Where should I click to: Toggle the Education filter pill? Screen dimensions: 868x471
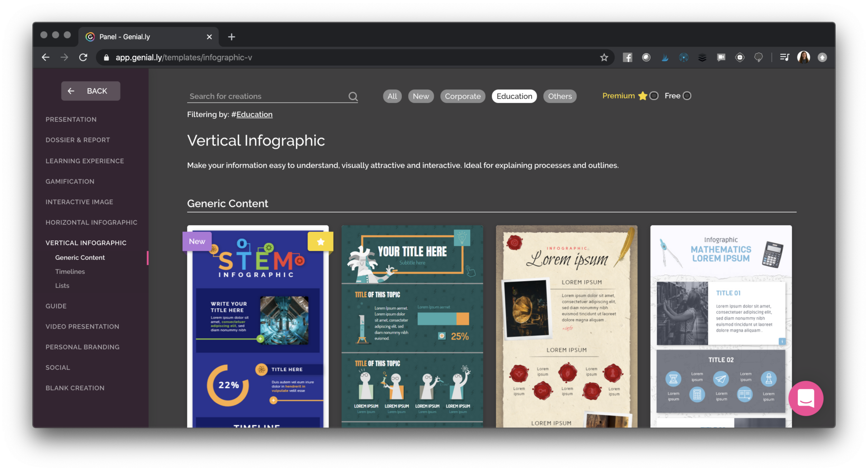tap(514, 96)
